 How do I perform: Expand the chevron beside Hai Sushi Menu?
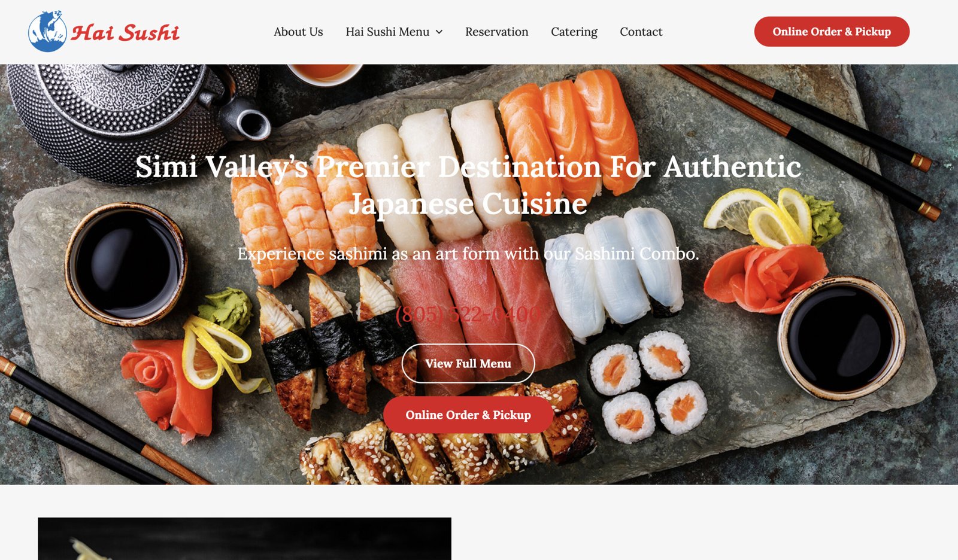click(x=439, y=32)
